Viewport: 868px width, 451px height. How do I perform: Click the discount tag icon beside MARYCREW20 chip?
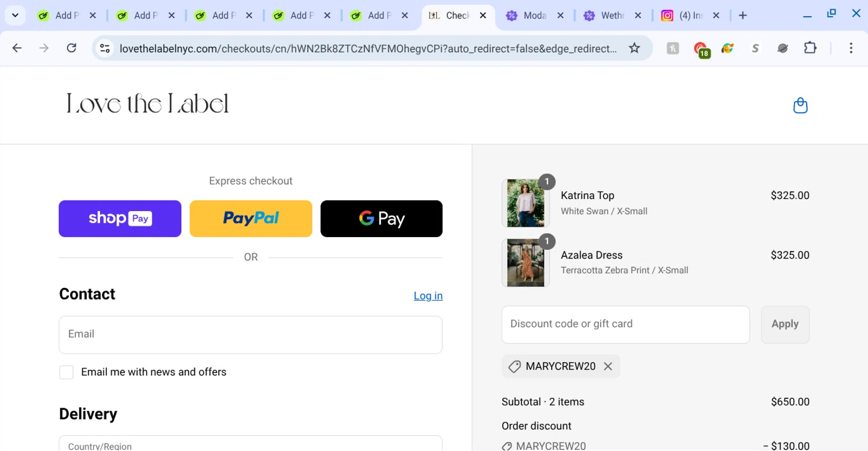click(x=514, y=367)
